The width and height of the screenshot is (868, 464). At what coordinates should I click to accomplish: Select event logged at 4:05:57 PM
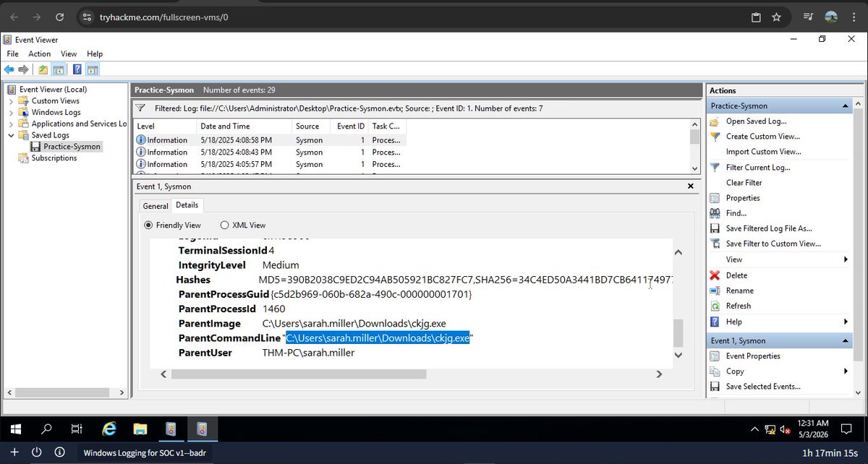(271, 164)
